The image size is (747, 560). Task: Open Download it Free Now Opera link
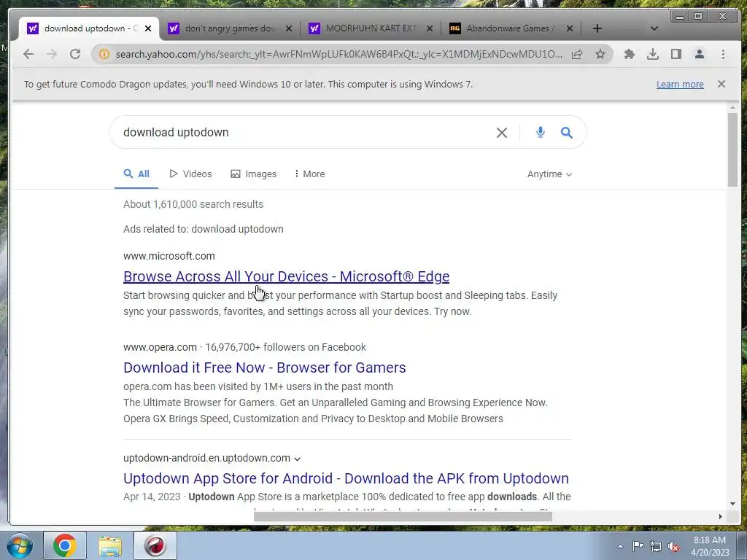click(x=264, y=367)
